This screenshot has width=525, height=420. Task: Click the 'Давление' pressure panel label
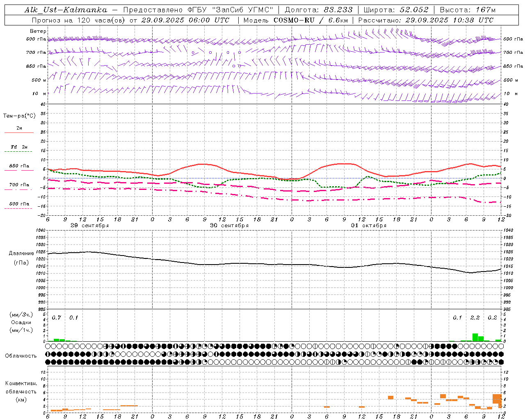click(21, 253)
